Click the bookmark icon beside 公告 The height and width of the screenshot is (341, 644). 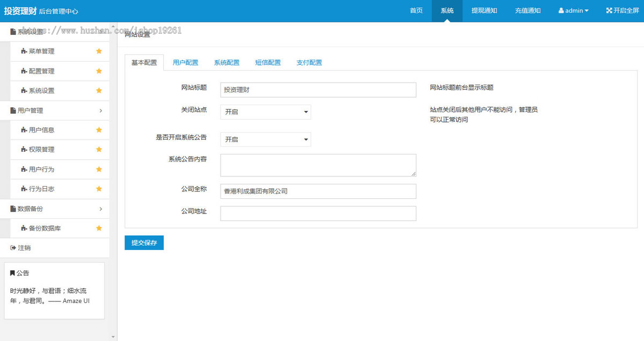pos(12,273)
